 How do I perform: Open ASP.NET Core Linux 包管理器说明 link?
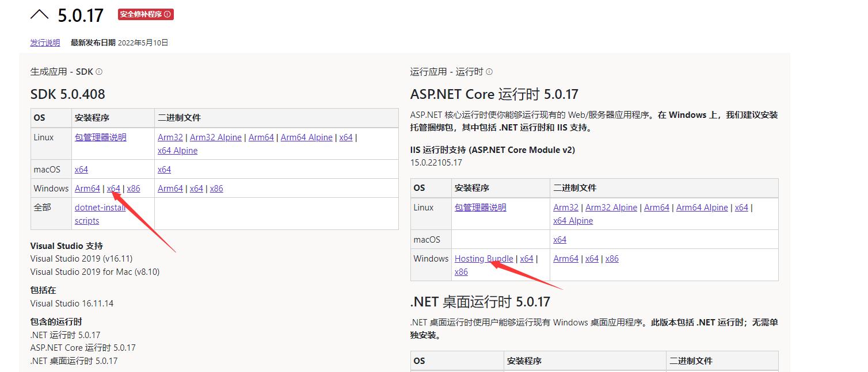point(481,208)
